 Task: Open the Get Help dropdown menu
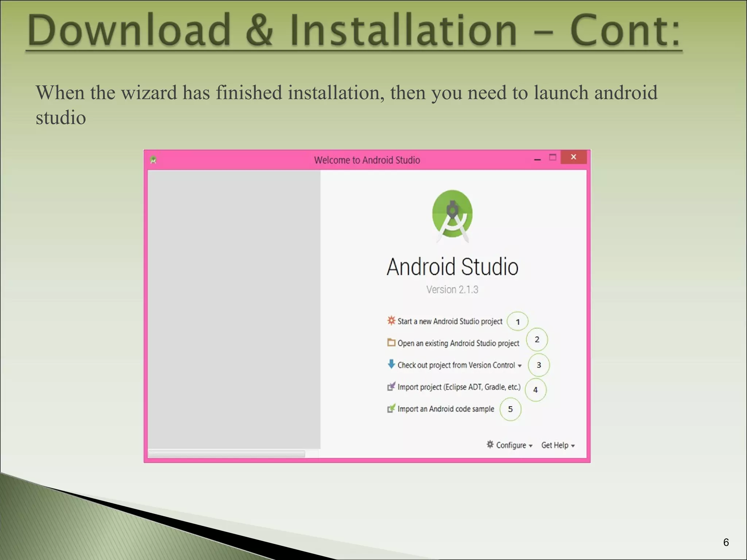coord(558,445)
